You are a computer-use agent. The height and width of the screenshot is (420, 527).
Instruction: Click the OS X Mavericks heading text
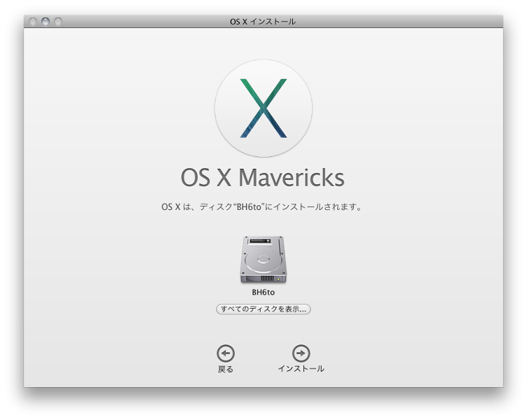[263, 178]
